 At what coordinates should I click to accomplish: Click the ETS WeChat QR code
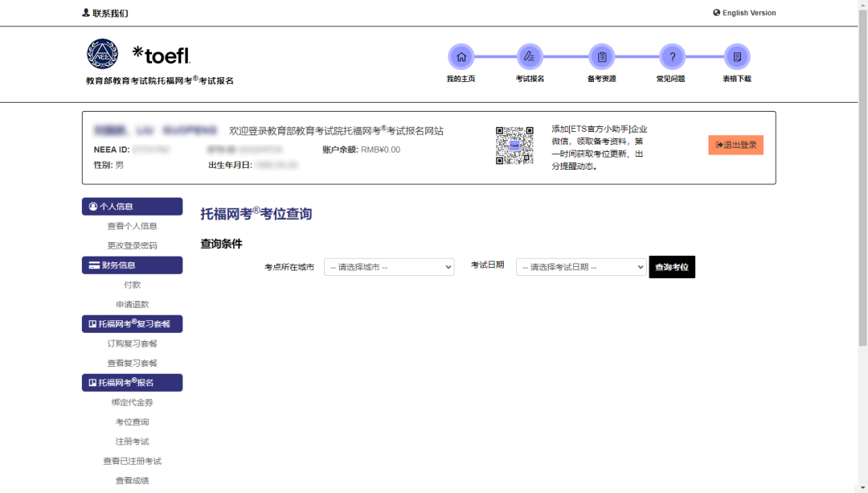tap(514, 146)
